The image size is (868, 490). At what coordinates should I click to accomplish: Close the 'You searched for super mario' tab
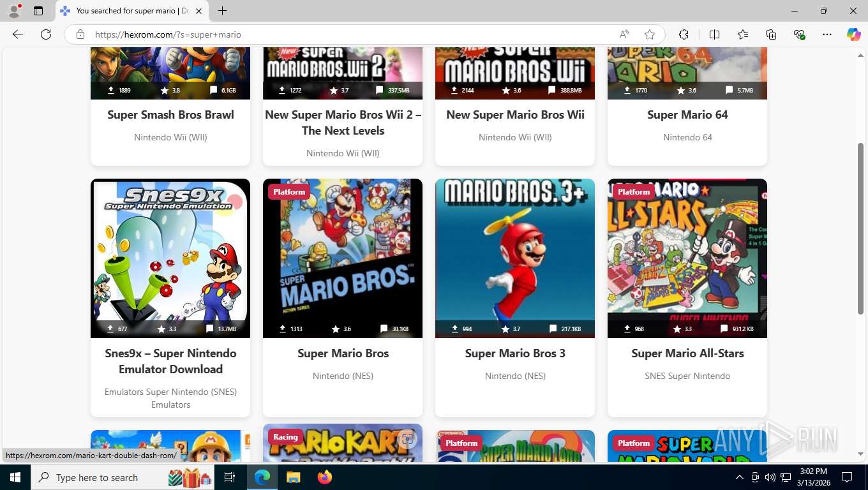[198, 11]
